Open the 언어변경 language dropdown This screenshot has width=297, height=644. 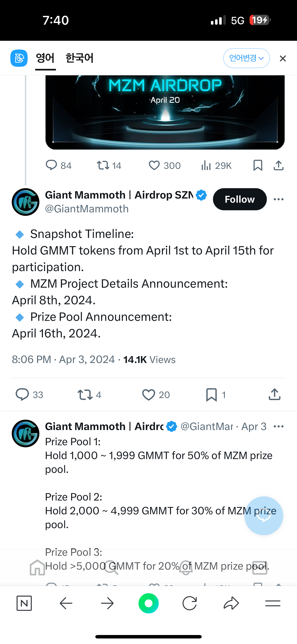(x=247, y=58)
